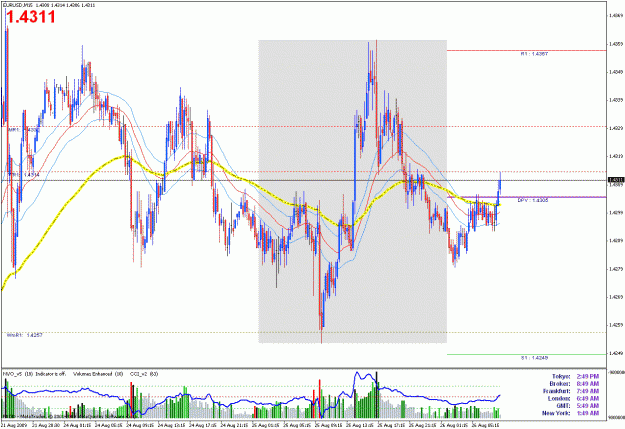Click the EURUSD,M15 chart title text

[x=17, y=5]
